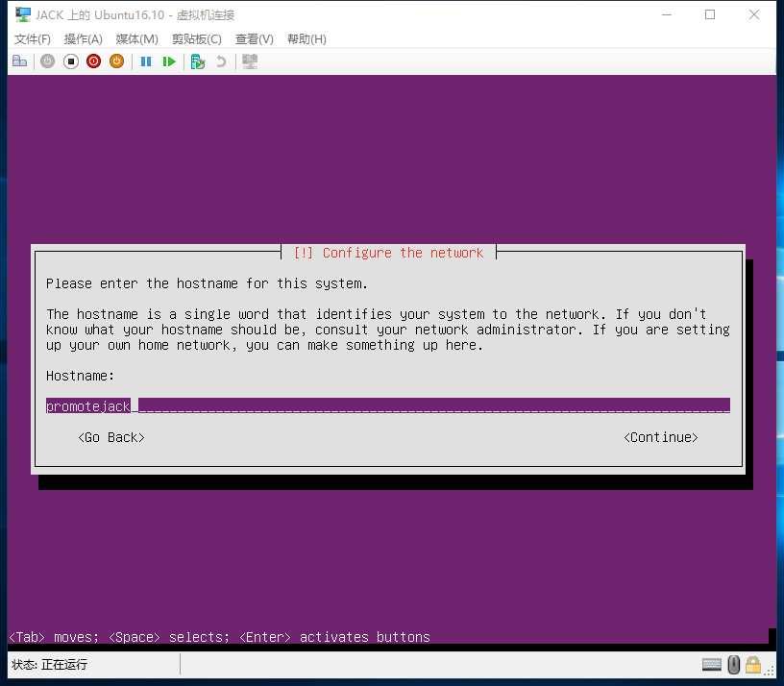Grab the window resize grip
The height and width of the screenshot is (686, 784).
[x=769, y=672]
